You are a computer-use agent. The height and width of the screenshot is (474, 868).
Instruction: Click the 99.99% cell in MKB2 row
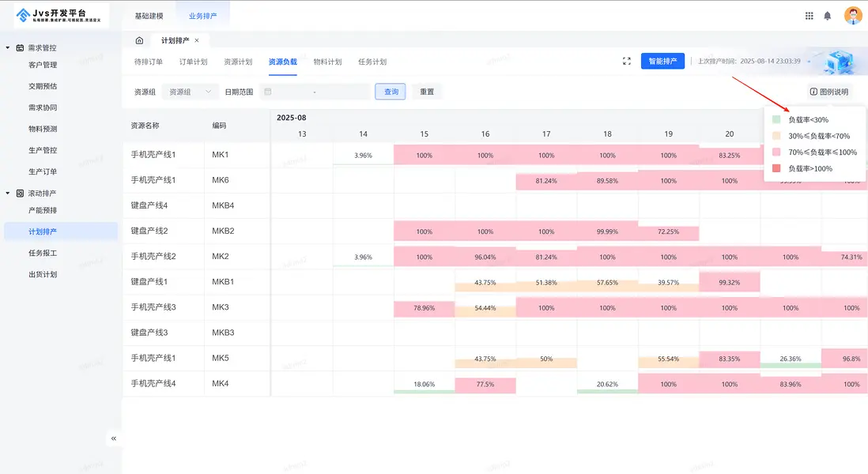607,231
